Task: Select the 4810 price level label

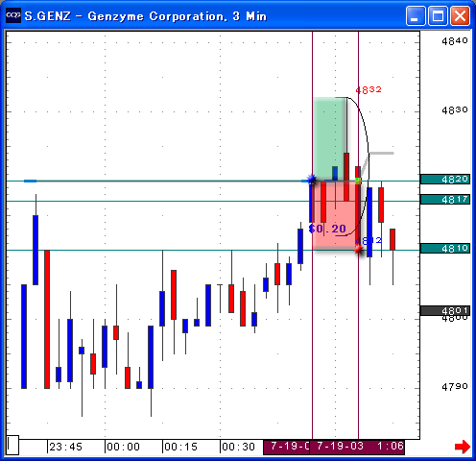Action: click(445, 248)
